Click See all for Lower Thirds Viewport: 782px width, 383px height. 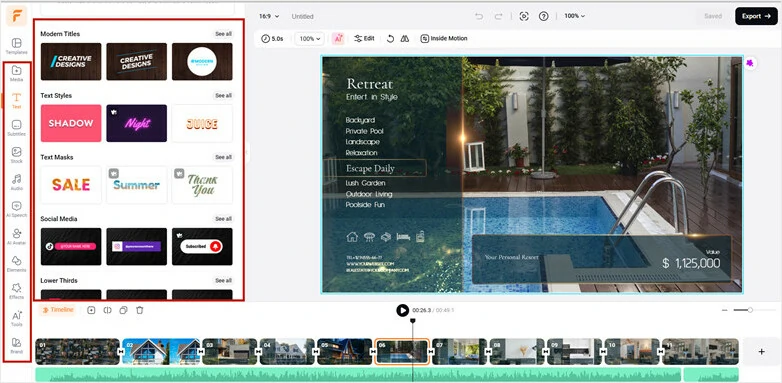[223, 280]
